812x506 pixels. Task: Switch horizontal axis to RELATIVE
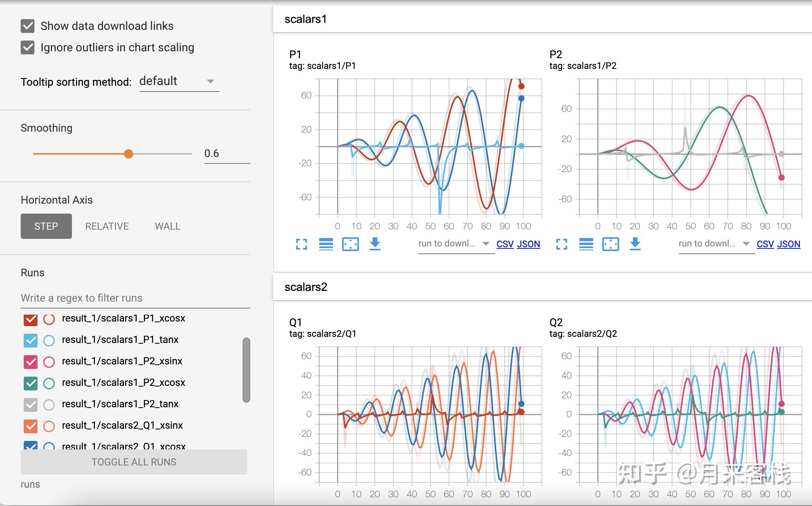point(107,226)
